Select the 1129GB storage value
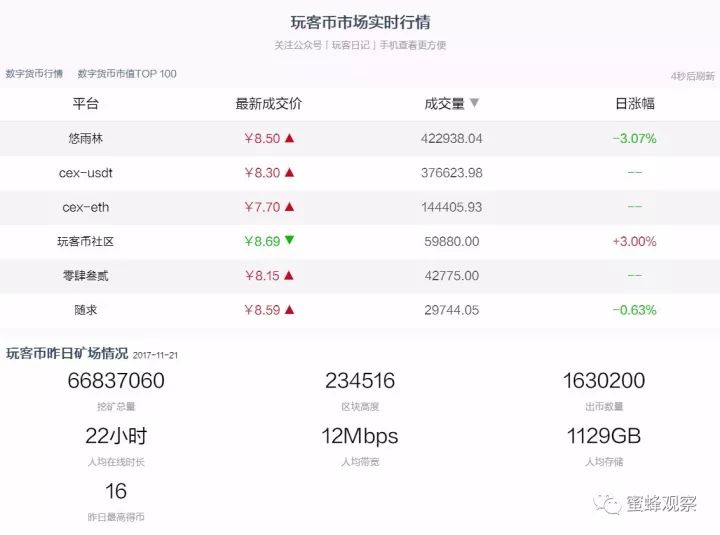Viewport: 720px width, 535px height. pyautogui.click(x=604, y=436)
